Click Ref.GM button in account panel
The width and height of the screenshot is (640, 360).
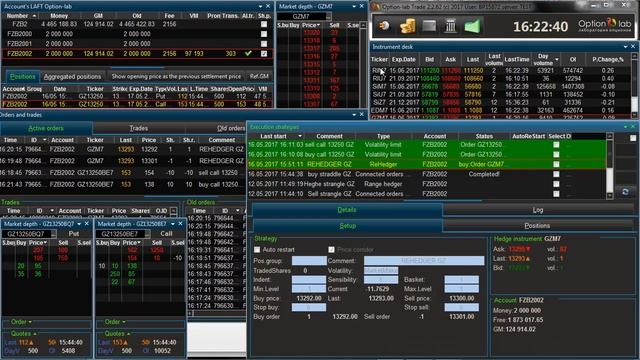tap(259, 76)
